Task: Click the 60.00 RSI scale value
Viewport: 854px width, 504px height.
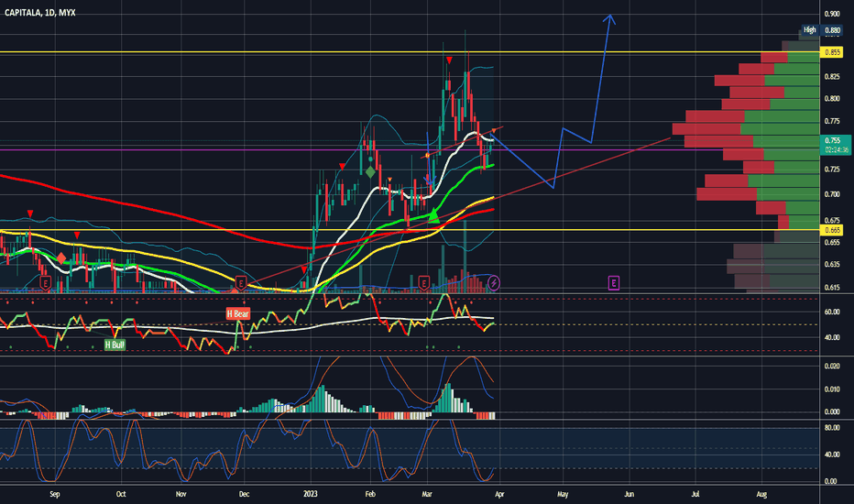Action: [832, 312]
